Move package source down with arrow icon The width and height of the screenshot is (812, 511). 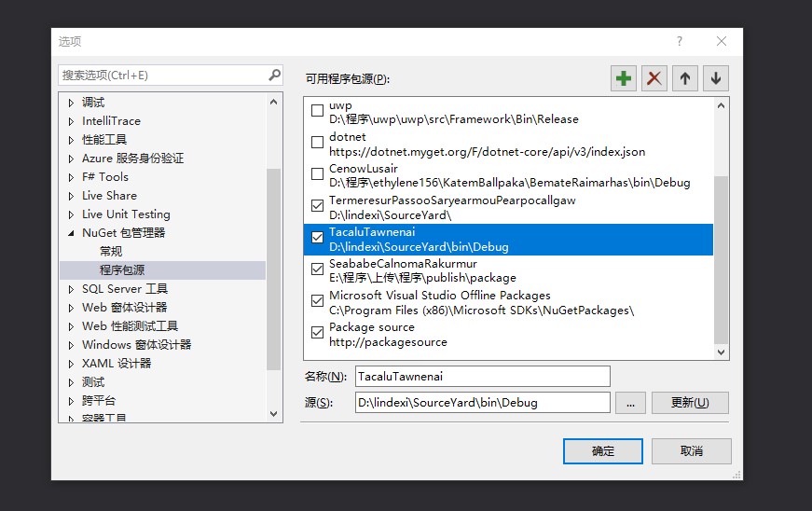point(716,79)
